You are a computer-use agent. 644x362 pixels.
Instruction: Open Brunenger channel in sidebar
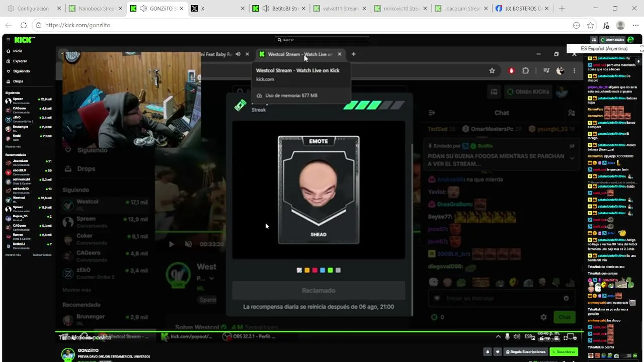point(29,128)
